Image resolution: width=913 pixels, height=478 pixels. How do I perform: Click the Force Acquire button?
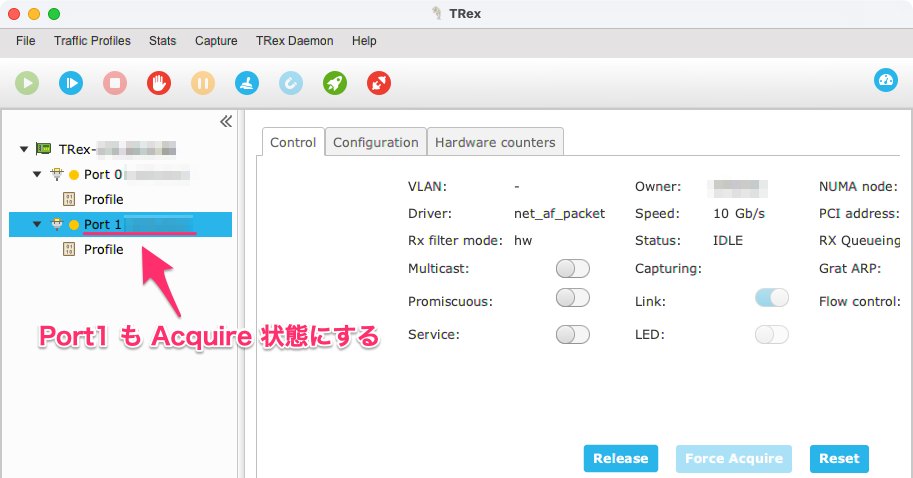734,459
